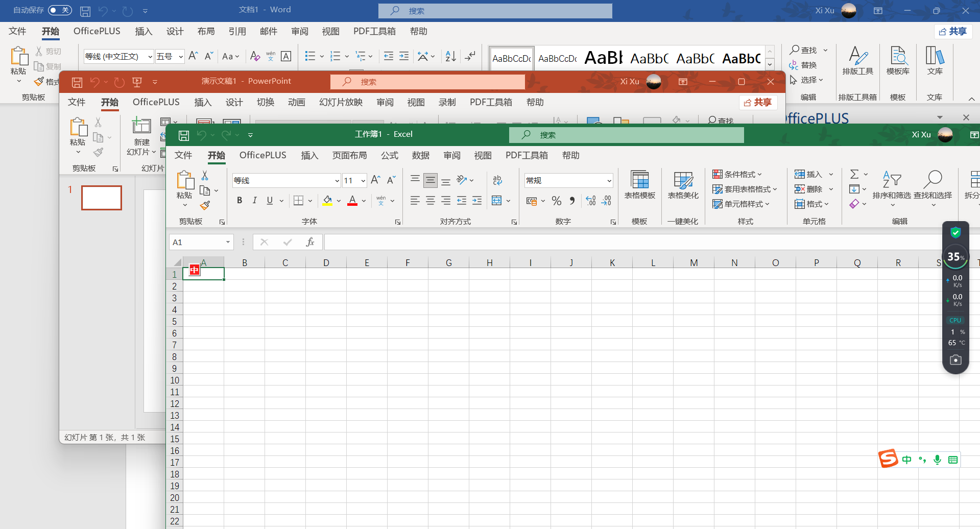The height and width of the screenshot is (529, 980).
Task: Click Word's 共享 Share button
Action: coord(953,32)
